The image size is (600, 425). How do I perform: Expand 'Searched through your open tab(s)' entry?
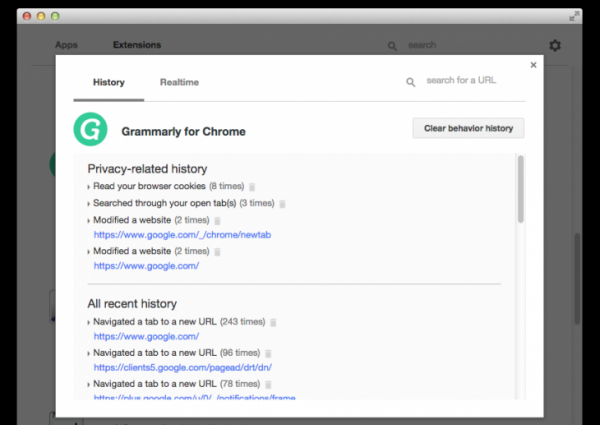(88, 204)
